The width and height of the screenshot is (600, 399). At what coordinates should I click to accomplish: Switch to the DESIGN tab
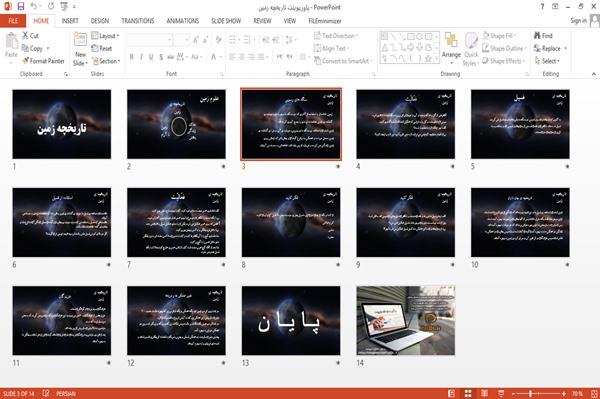click(100, 21)
